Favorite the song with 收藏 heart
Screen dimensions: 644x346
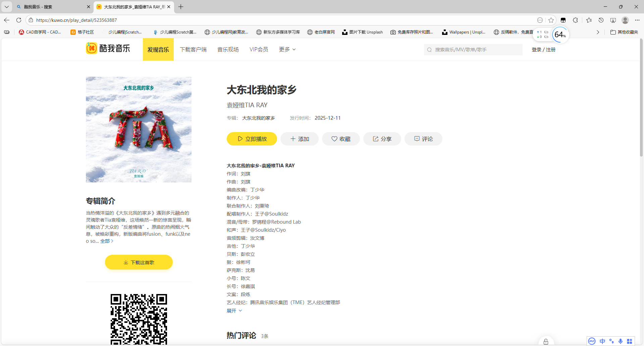point(341,139)
